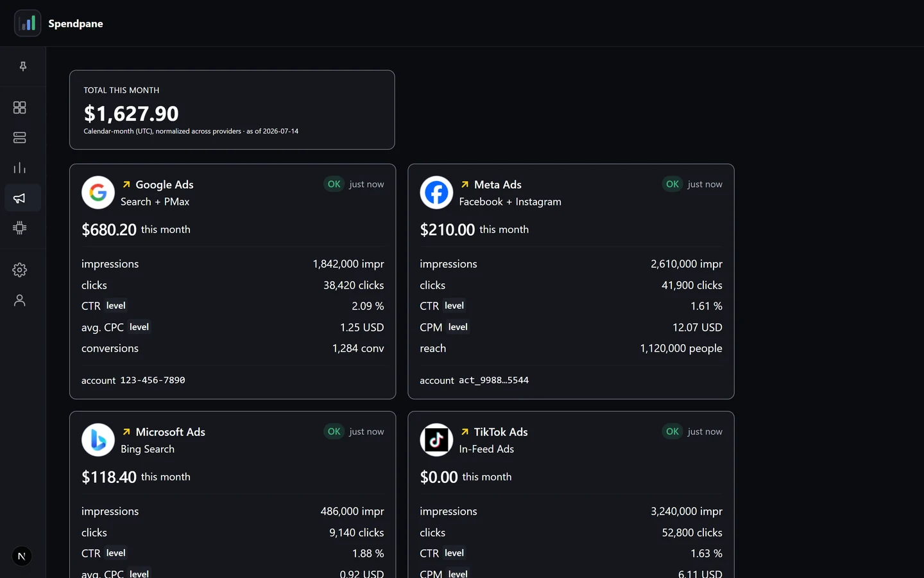Click the 52,800 clicks value
Image resolution: width=924 pixels, height=578 pixels.
[x=692, y=532]
